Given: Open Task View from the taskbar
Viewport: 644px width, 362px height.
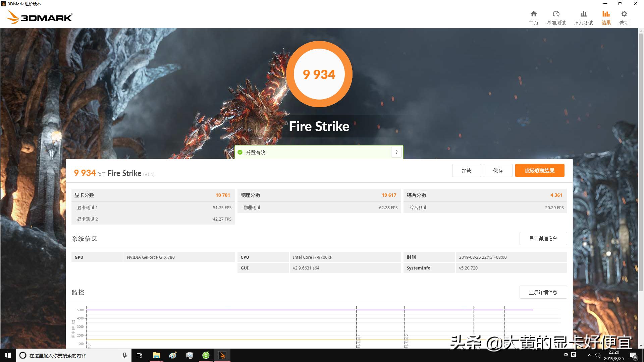Looking at the screenshot, I should coord(139,355).
